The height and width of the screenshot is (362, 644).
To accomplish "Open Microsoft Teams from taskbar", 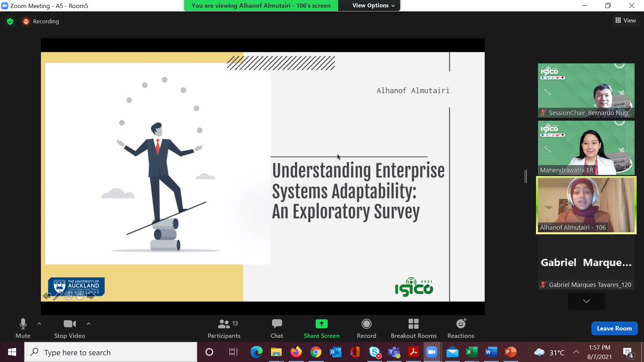I will click(x=394, y=352).
